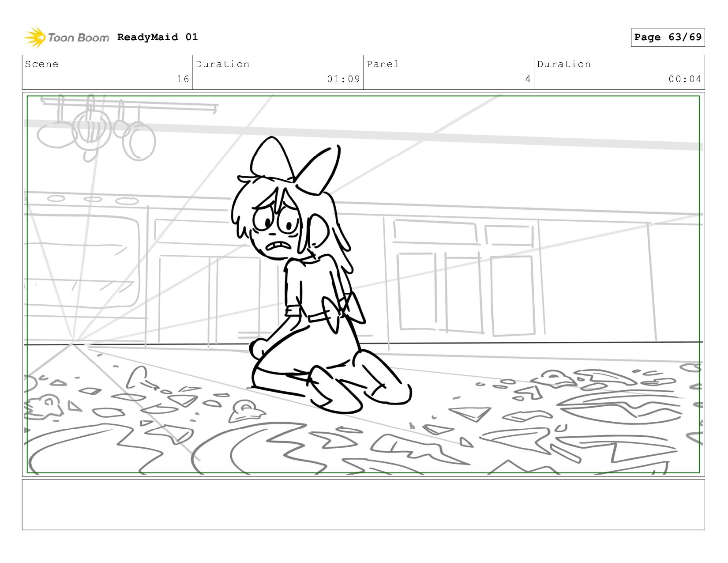Viewport: 728px width, 563px height.
Task: Click the 'Page 63/69' page indicator
Action: point(668,37)
